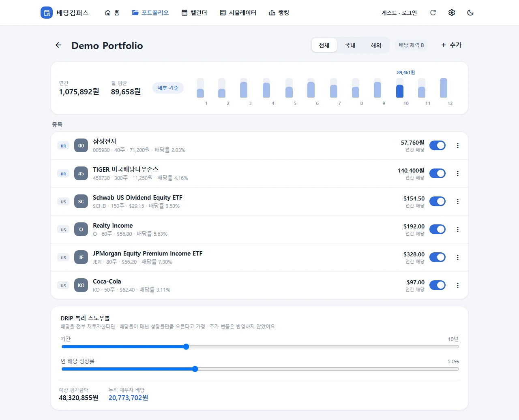This screenshot has width=519, height=420.
Task: Select the 포트폴리오 nav item
Action: tap(150, 13)
